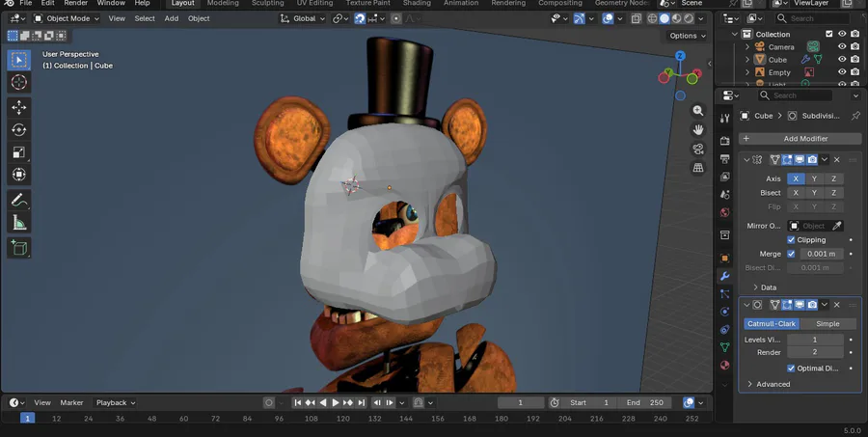Collapse the Mirror modifier panel
This screenshot has width=868, height=437.
[x=746, y=159]
